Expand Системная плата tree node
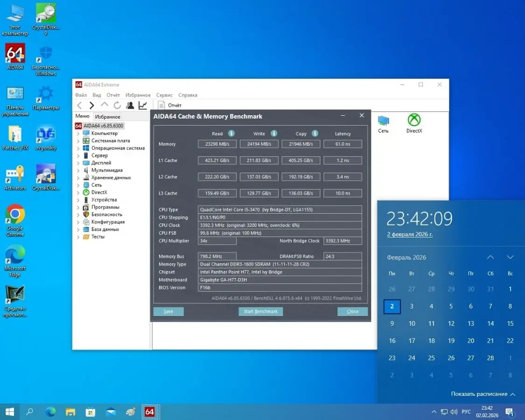 (78, 140)
